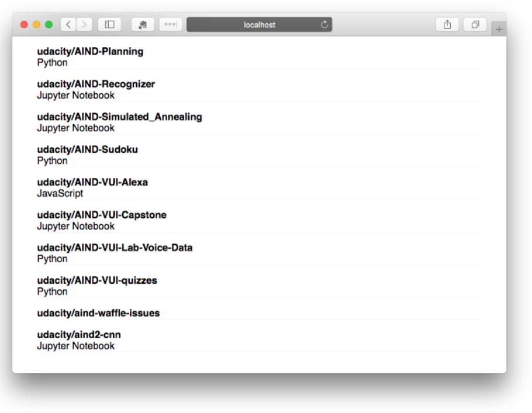Click Jupyter Notebook label under AIND-VUI-Capstone
532x413 pixels.
tap(75, 226)
